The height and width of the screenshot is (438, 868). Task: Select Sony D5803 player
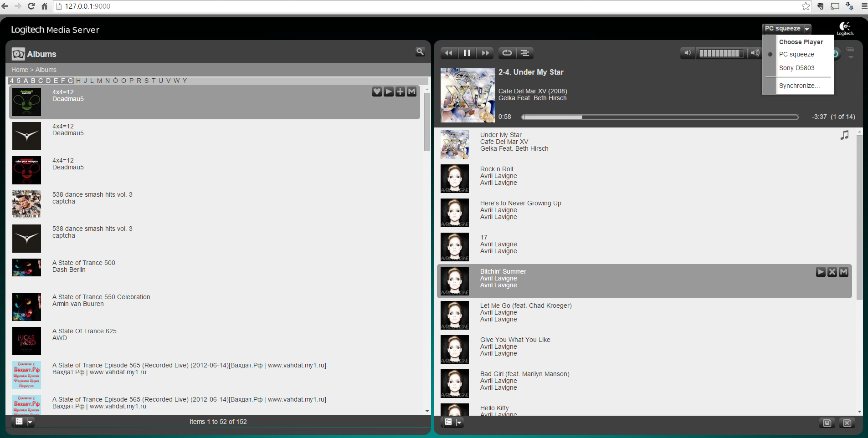[x=797, y=68]
